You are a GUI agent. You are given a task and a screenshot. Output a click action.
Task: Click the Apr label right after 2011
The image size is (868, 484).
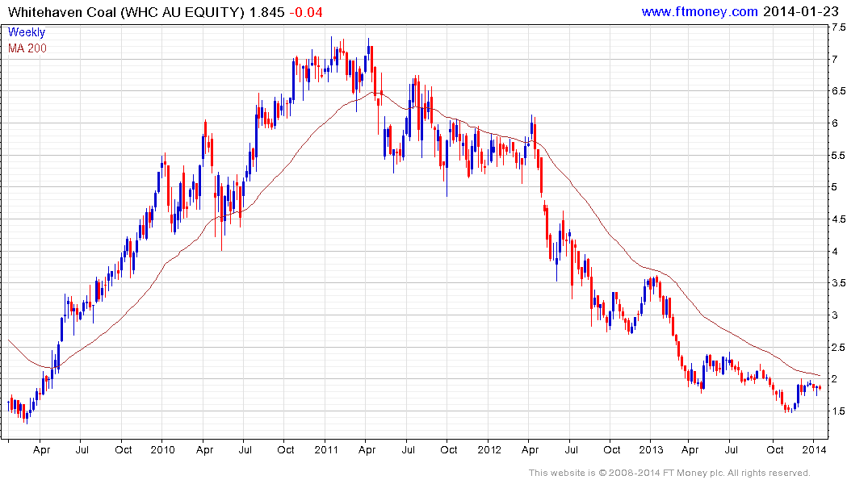click(367, 450)
